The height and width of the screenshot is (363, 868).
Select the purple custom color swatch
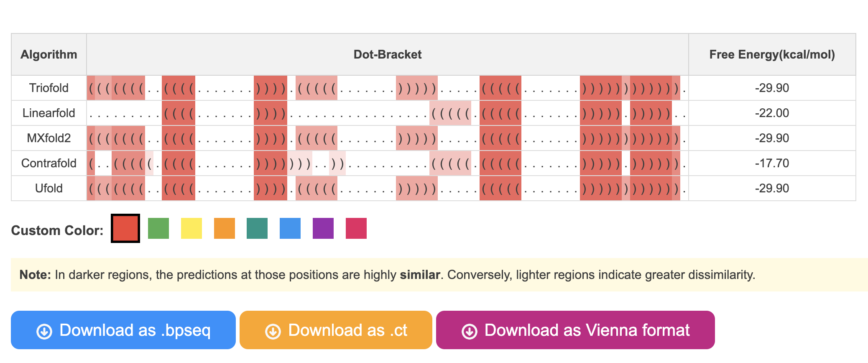pos(323,228)
